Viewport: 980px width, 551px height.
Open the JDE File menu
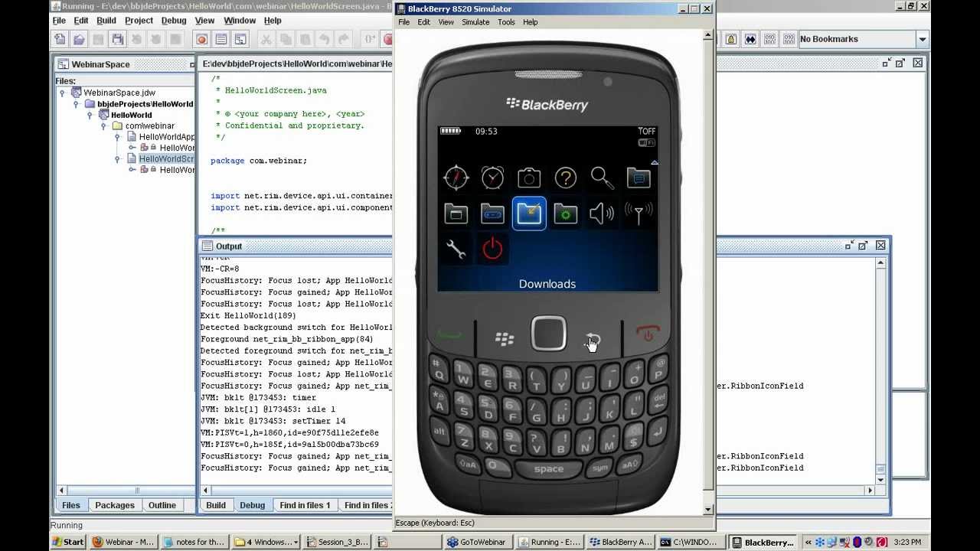(x=59, y=21)
